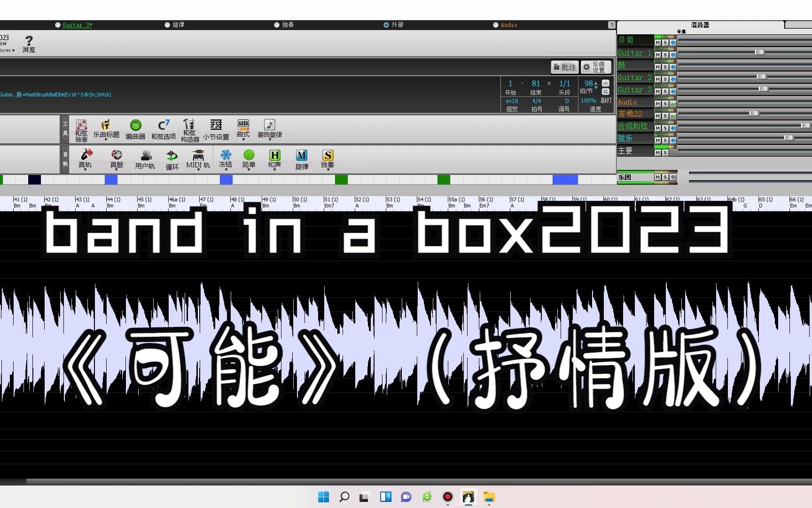This screenshot has width=812, height=508.
Task: Mute the 主要 master track
Action: (x=658, y=152)
